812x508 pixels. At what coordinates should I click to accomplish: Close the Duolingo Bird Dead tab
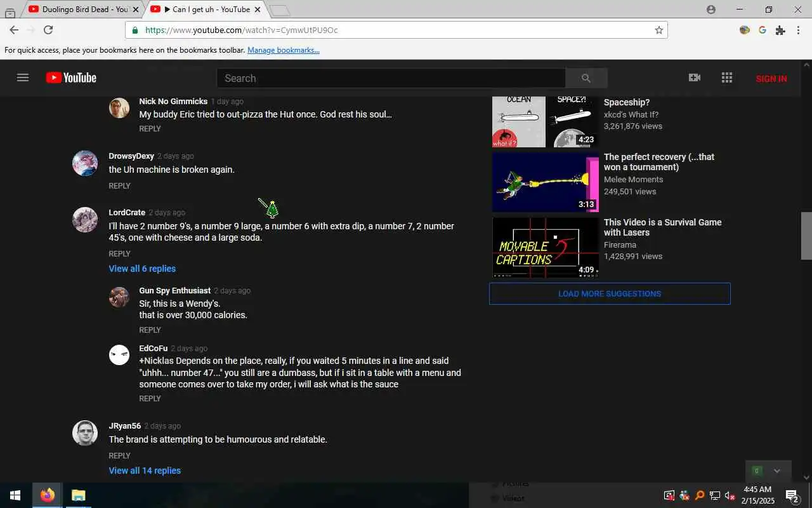[135, 10]
